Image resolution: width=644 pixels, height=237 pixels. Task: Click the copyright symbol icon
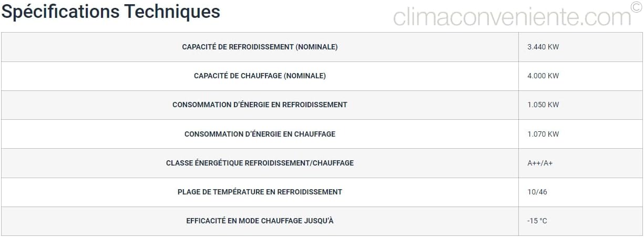click(x=637, y=6)
